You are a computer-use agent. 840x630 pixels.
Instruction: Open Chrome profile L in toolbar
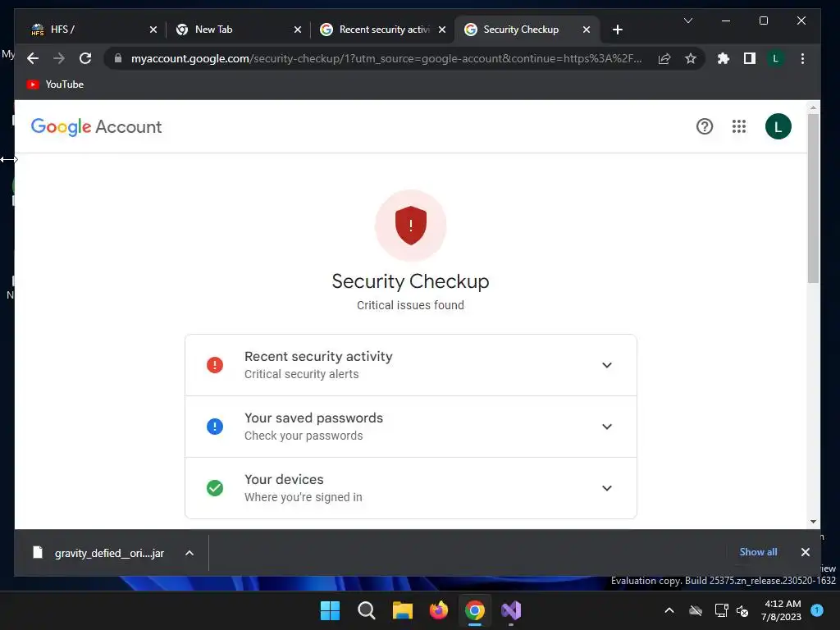(x=775, y=58)
